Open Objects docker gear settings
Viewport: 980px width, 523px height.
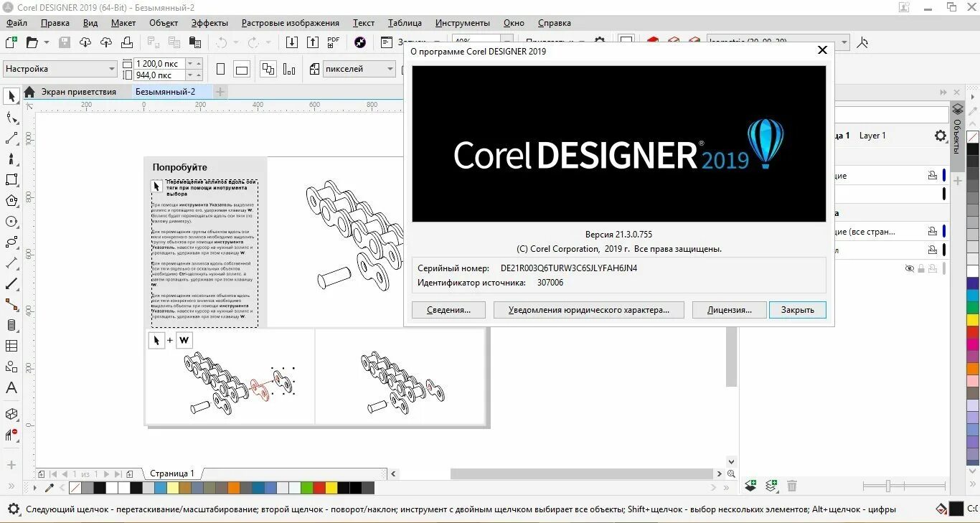[x=941, y=136]
